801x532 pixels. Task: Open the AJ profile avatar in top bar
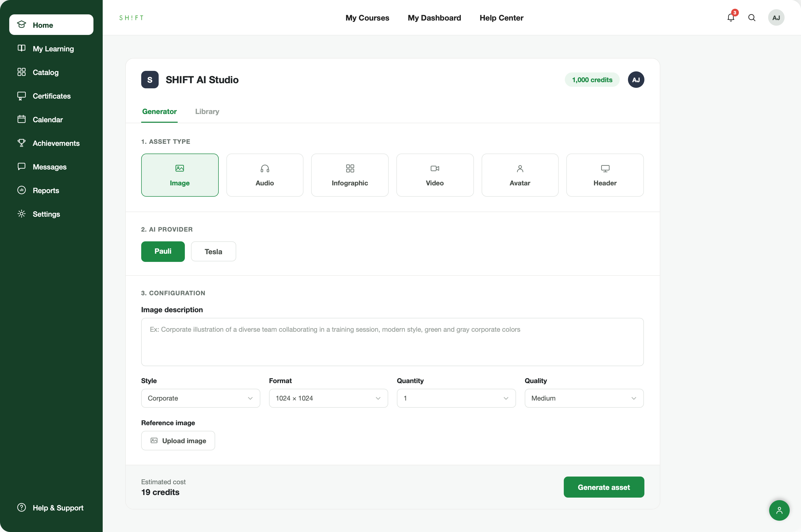776,18
